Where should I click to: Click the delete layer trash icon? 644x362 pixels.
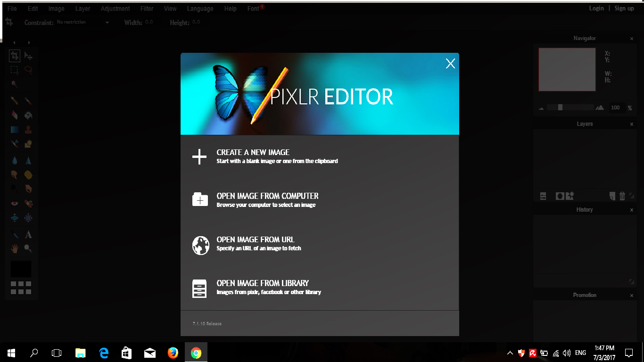(621, 196)
